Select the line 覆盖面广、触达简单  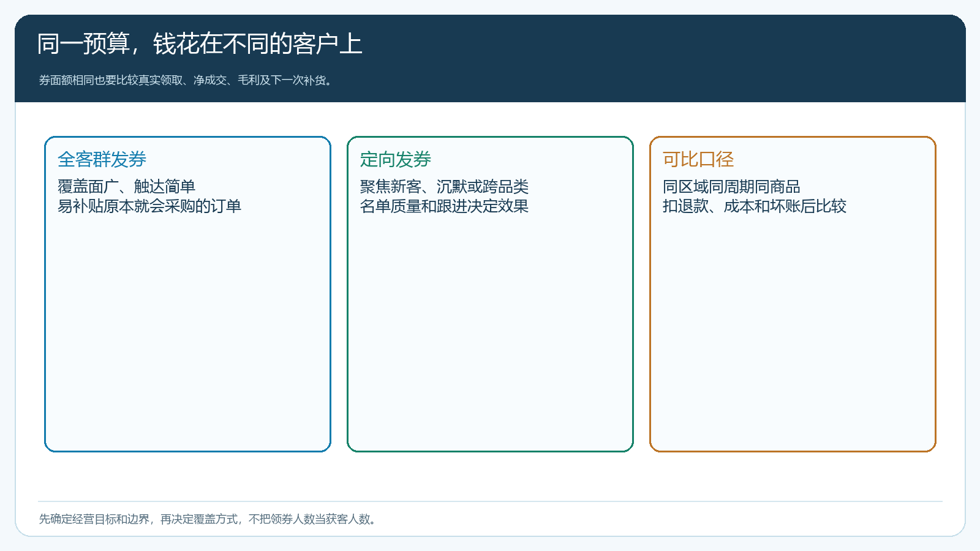click(126, 186)
